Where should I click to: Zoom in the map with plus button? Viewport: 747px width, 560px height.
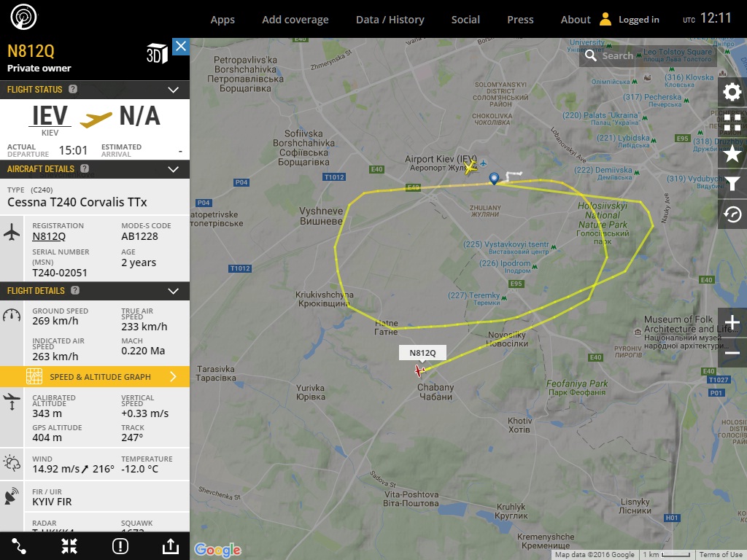[x=732, y=322]
